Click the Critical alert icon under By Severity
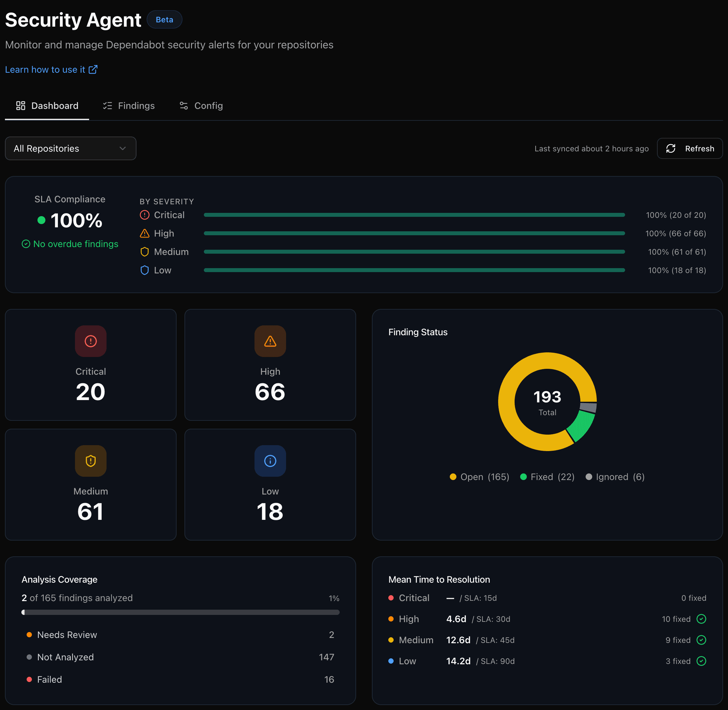 145,215
